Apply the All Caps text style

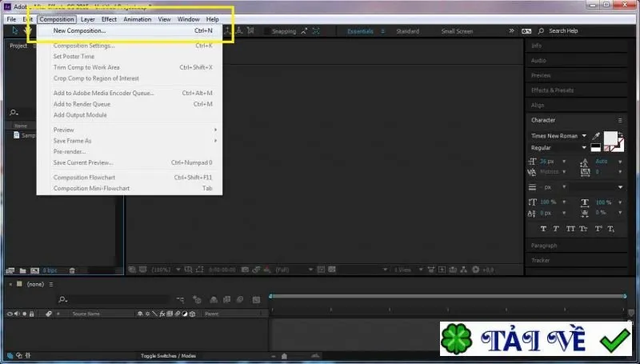pos(570,229)
